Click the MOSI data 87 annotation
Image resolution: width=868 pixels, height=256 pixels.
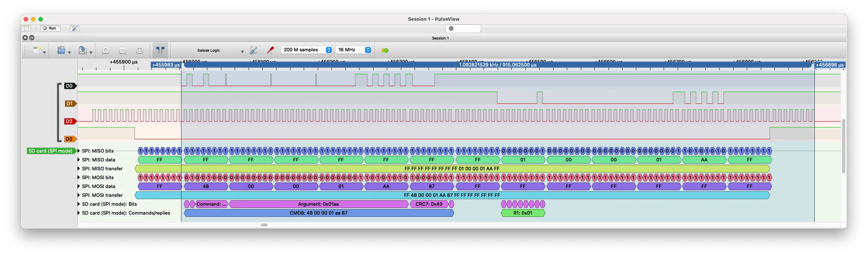coord(432,186)
